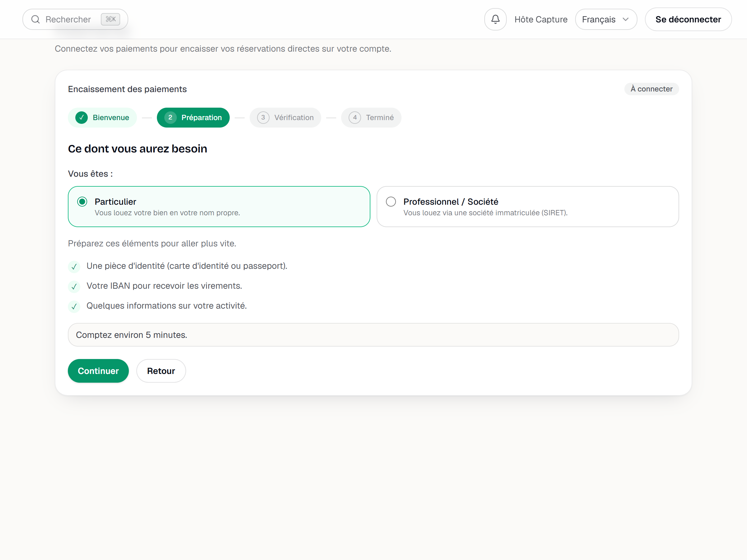Click the language dropdown chevron arrow

click(x=625, y=19)
